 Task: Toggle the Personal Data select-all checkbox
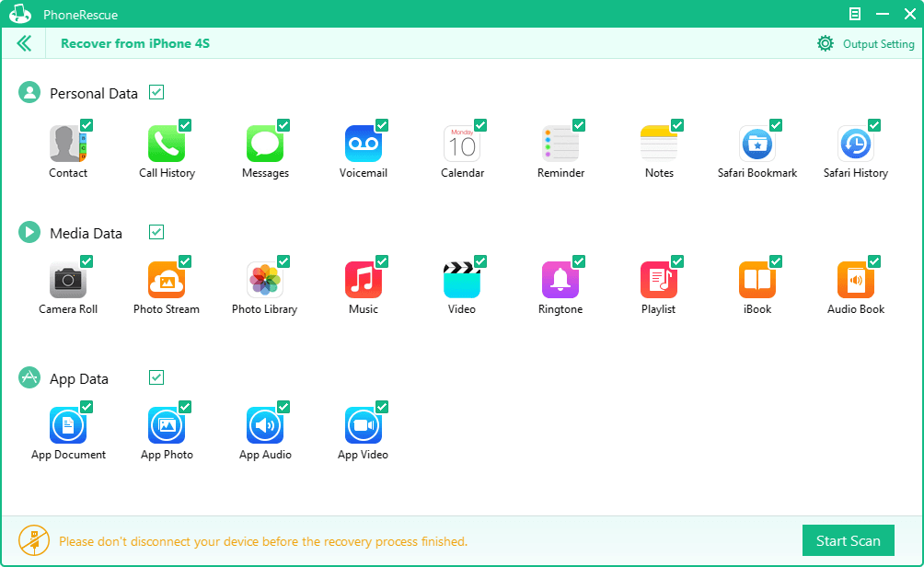[156, 92]
